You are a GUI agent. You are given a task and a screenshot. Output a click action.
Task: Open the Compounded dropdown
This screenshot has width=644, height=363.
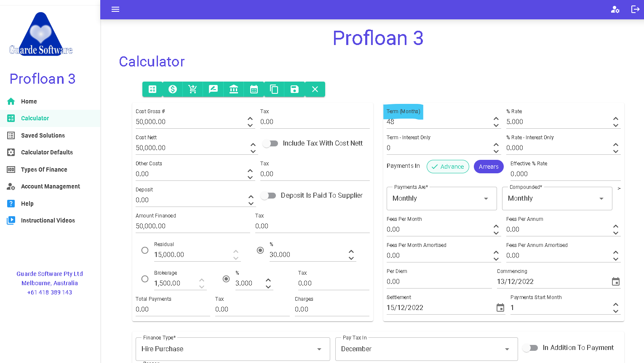point(557,199)
